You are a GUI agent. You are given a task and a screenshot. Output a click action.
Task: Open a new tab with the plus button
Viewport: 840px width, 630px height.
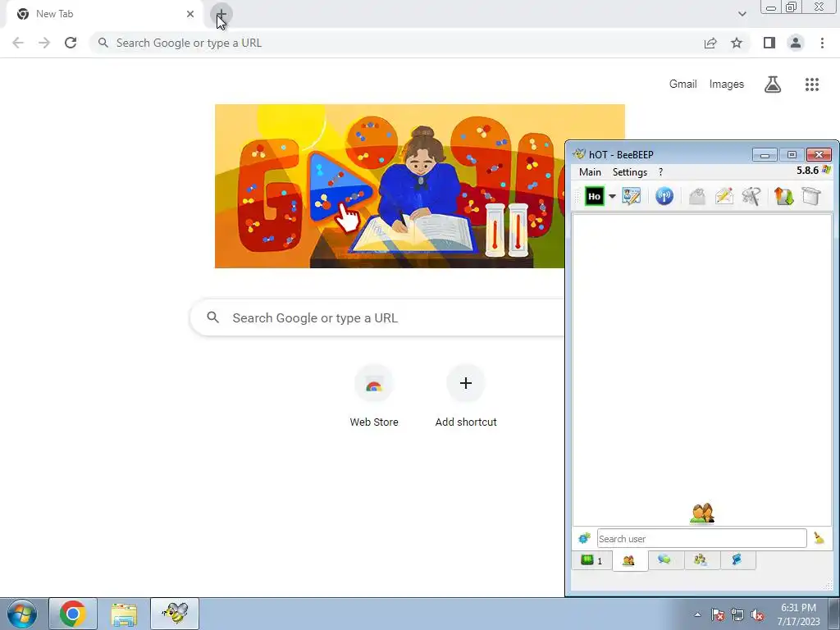[x=221, y=14]
